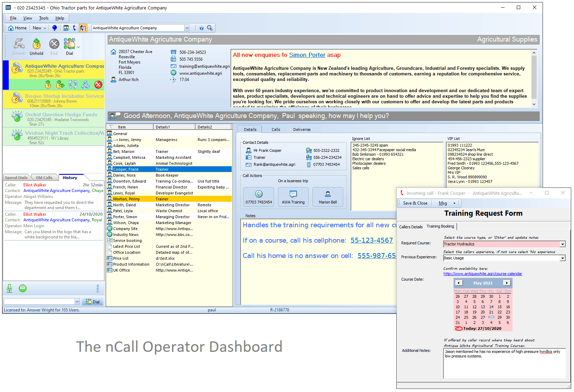The height and width of the screenshot is (392, 574).
Task: Click the cellphone icon beside 07703 7453454
Action: (309, 164)
